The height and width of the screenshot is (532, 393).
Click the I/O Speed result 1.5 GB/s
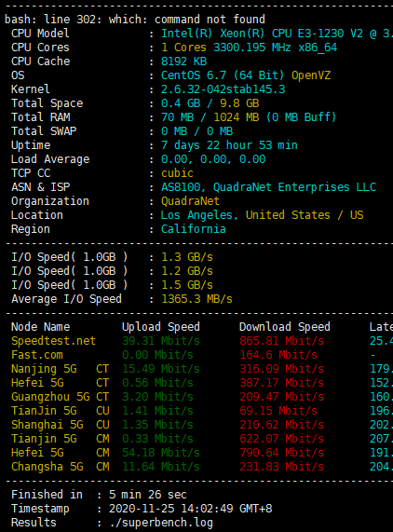pyautogui.click(x=187, y=285)
